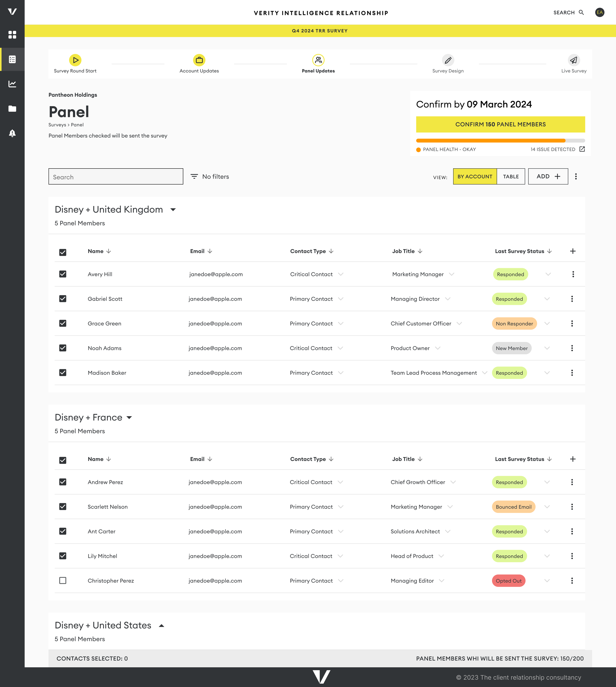This screenshot has width=616, height=687.
Task: Click the ADD button
Action: click(x=548, y=177)
